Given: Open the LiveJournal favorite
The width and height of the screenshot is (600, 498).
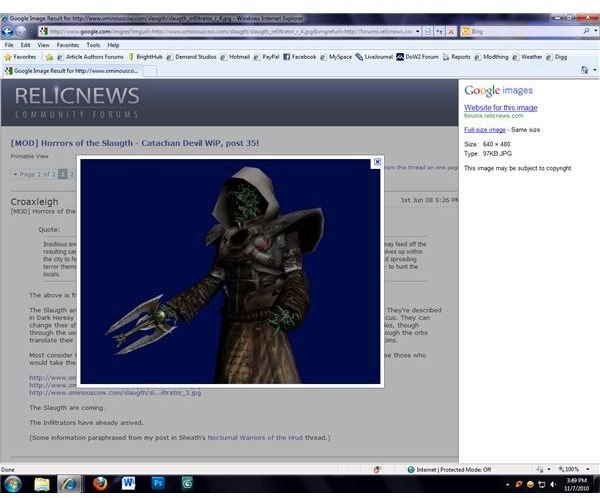Looking at the screenshot, I should [374, 57].
